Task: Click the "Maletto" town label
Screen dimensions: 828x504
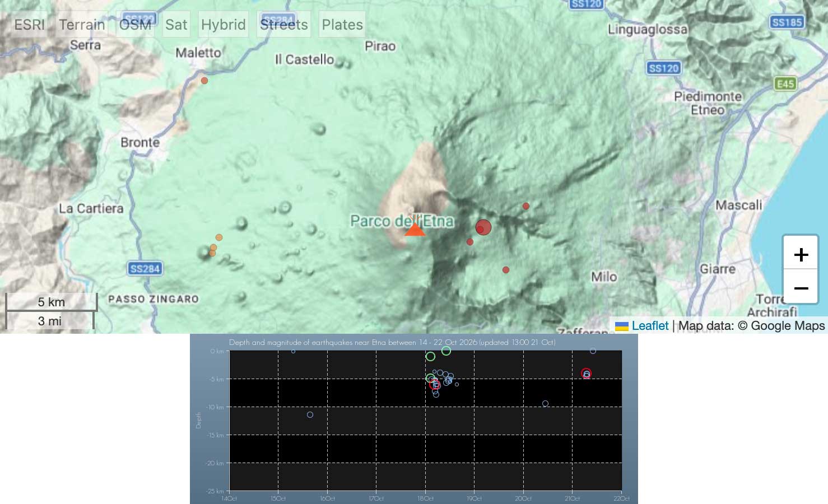Action: coord(198,53)
